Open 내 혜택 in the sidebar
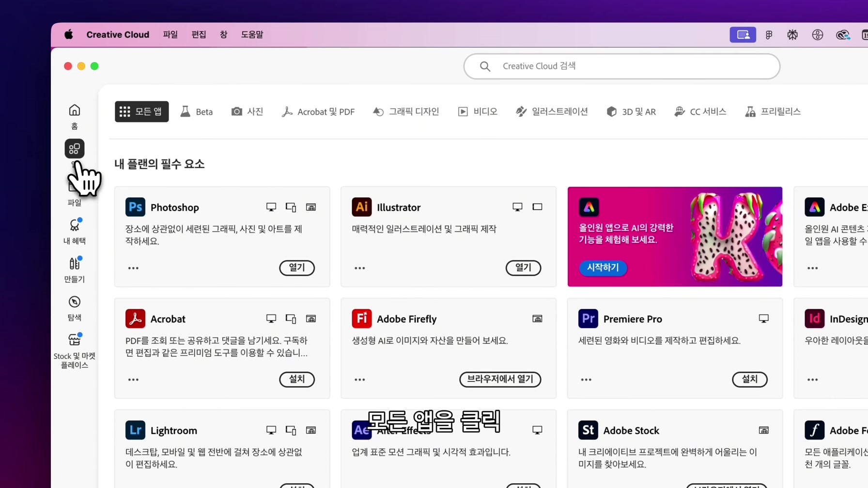The height and width of the screenshot is (488, 868). click(x=74, y=232)
